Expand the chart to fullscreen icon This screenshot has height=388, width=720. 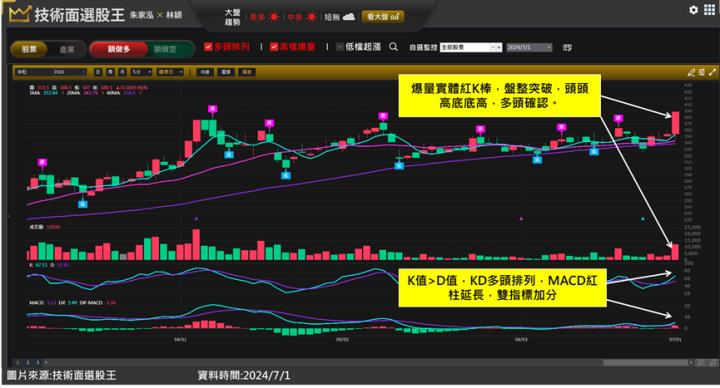click(712, 72)
